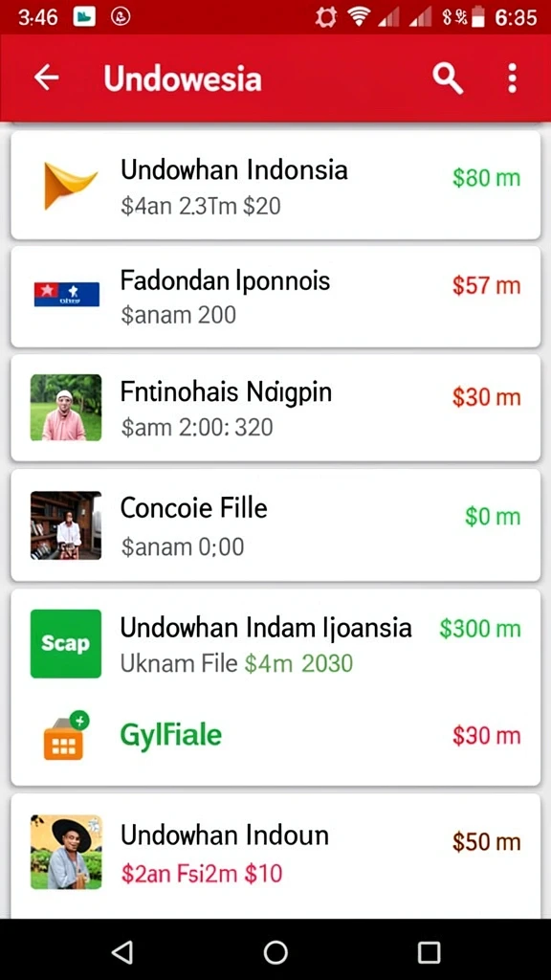
Task: Tap the back arrow in header
Action: tap(46, 78)
